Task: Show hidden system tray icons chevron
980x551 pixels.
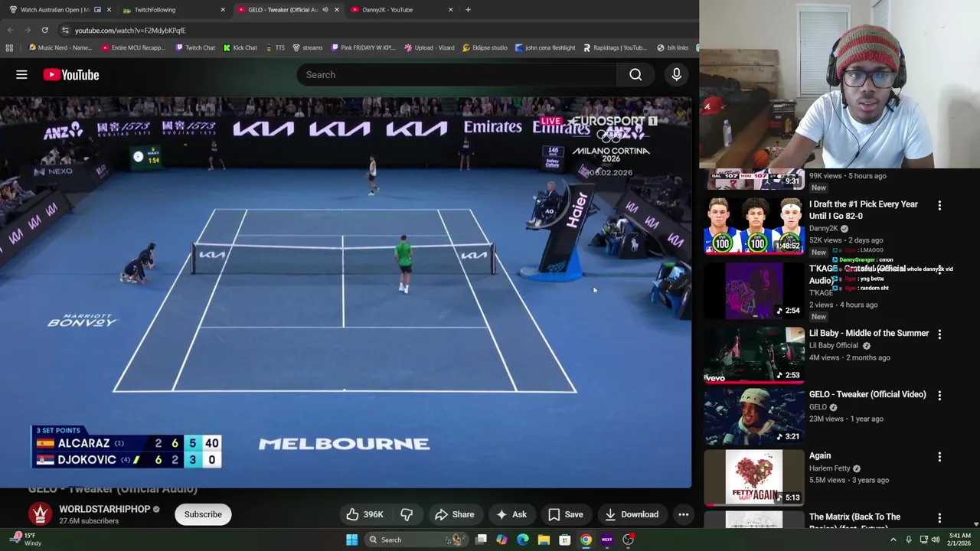Action: coord(893,540)
